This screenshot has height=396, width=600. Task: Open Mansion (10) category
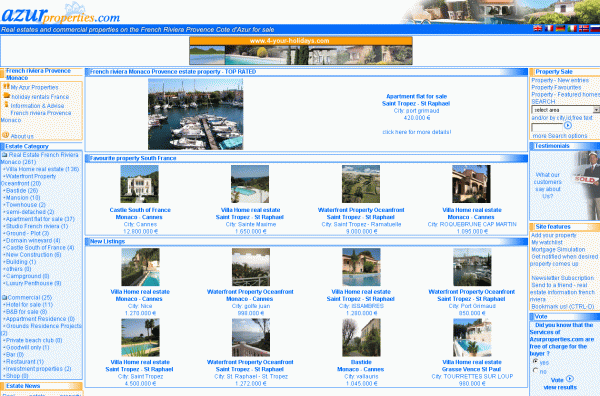[23, 197]
